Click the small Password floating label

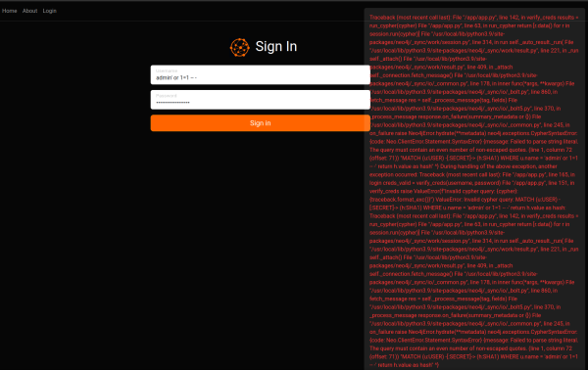coord(167,96)
